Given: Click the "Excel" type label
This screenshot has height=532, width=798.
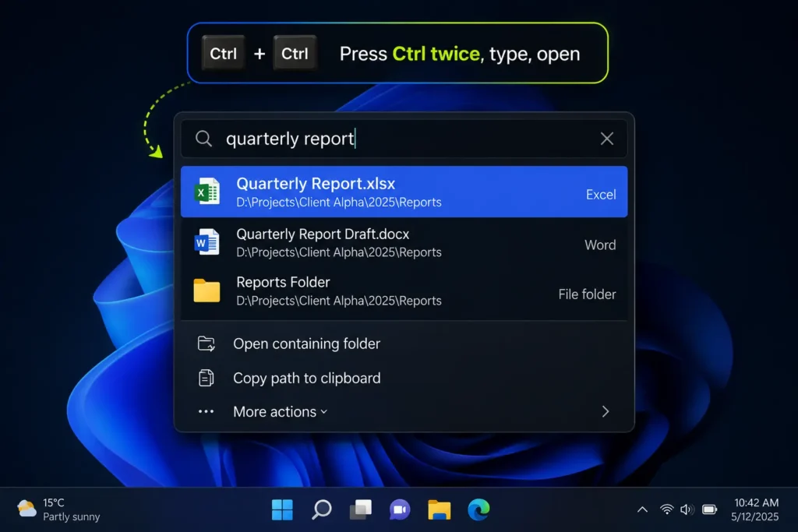Looking at the screenshot, I should click(601, 194).
